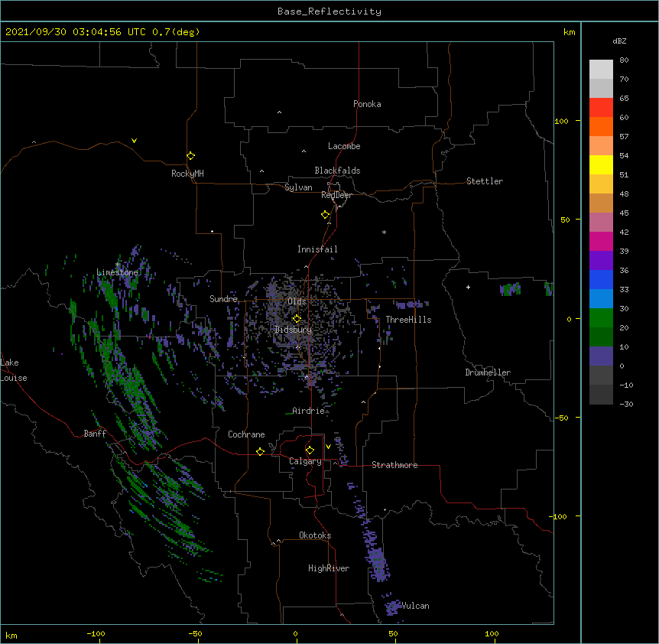The image size is (659, 644).
Task: Click the Sundre city label
Action: click(x=223, y=299)
